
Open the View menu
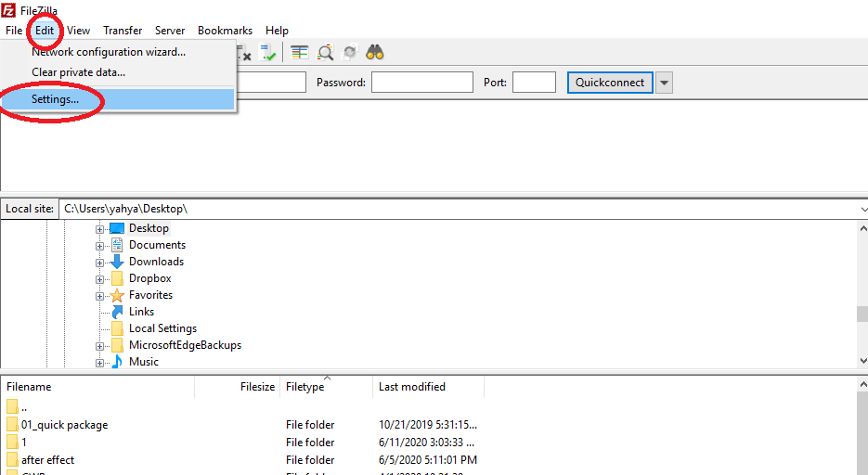pos(79,31)
